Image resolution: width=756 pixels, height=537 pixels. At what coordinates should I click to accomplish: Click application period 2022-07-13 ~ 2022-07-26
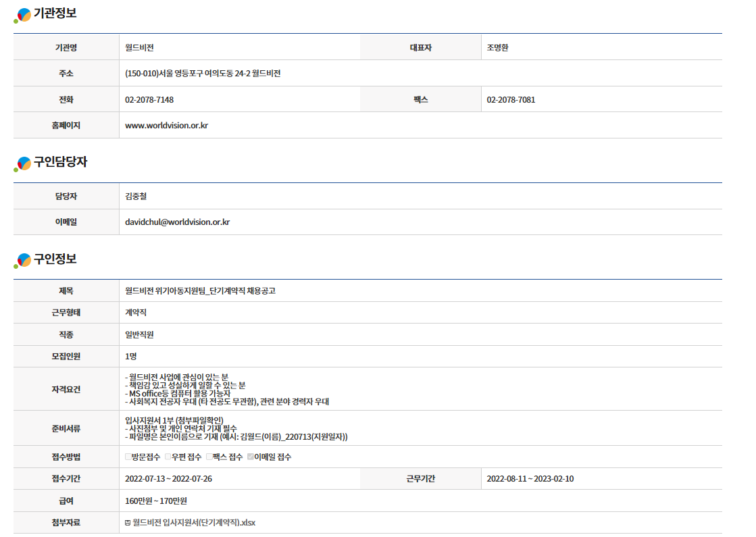(168, 479)
